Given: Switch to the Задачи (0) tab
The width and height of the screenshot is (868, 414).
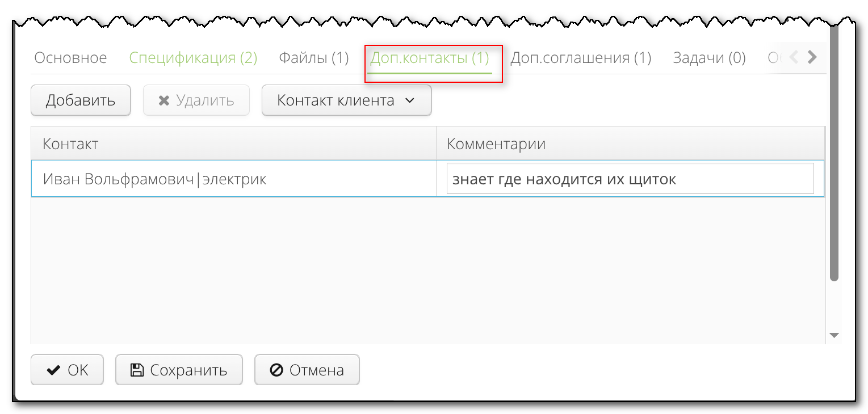Looking at the screenshot, I should [708, 57].
